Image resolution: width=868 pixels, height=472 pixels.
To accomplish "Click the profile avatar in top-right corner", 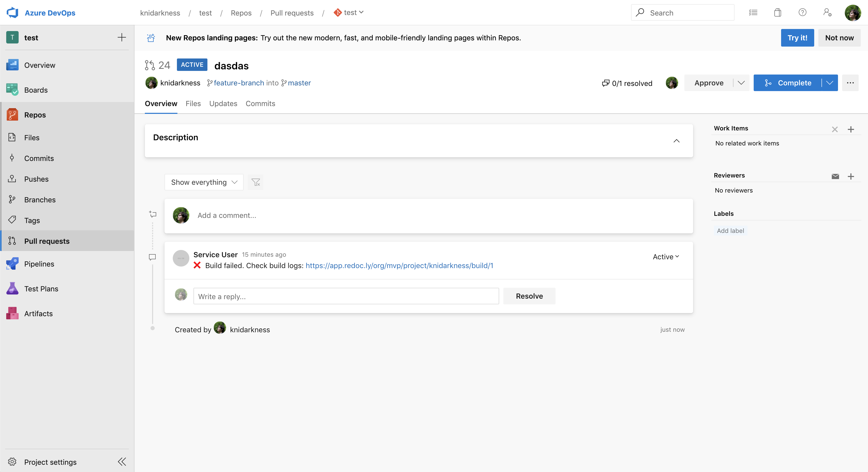I will tap(852, 12).
